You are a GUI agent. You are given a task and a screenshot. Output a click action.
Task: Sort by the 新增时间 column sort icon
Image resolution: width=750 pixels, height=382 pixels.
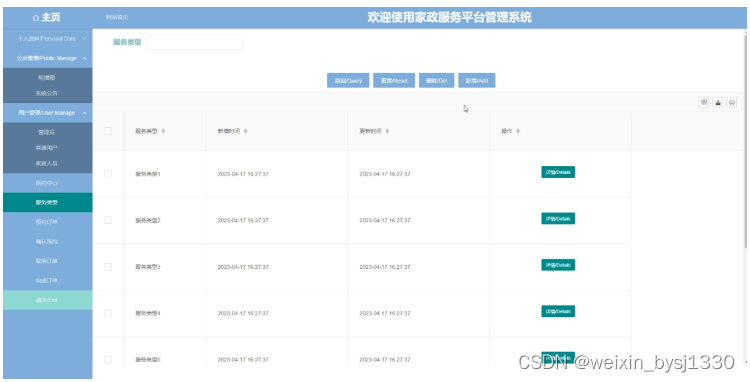pyautogui.click(x=245, y=131)
